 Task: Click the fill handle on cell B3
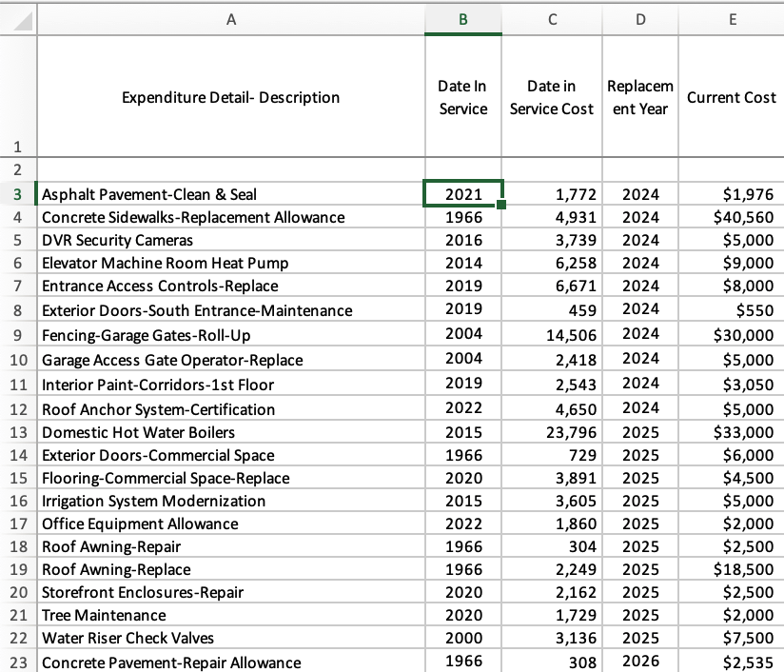(502, 204)
